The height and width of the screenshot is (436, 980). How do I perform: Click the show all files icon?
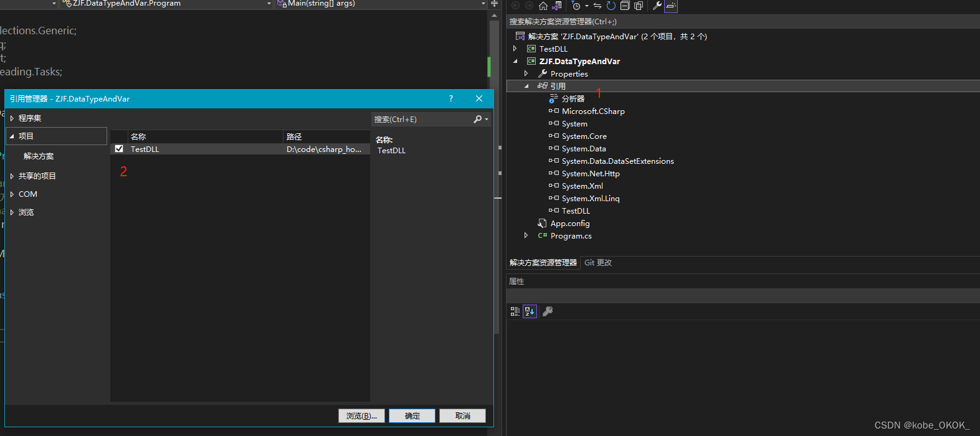click(x=639, y=6)
